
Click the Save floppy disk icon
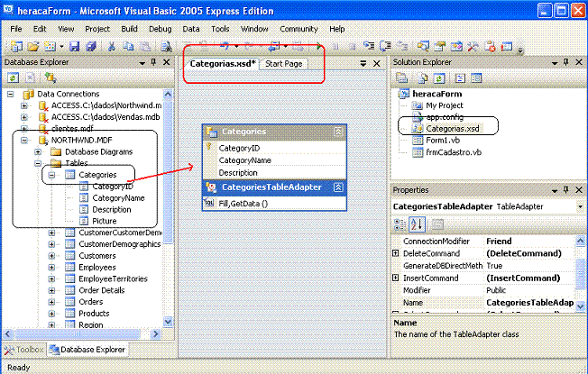click(75, 47)
